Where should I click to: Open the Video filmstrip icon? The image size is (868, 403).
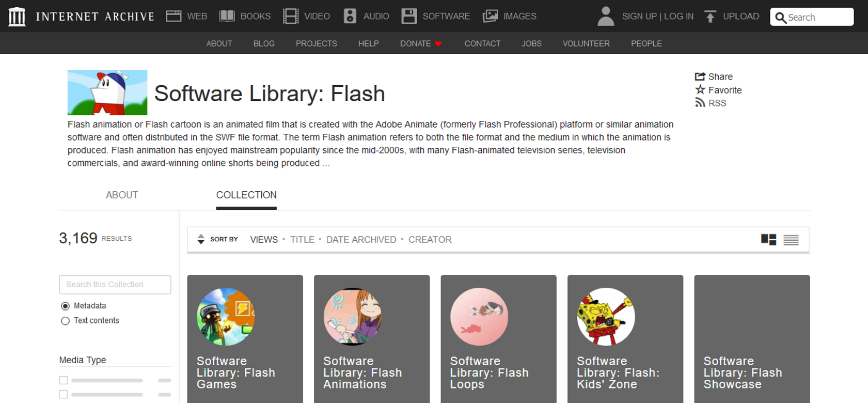point(291,16)
